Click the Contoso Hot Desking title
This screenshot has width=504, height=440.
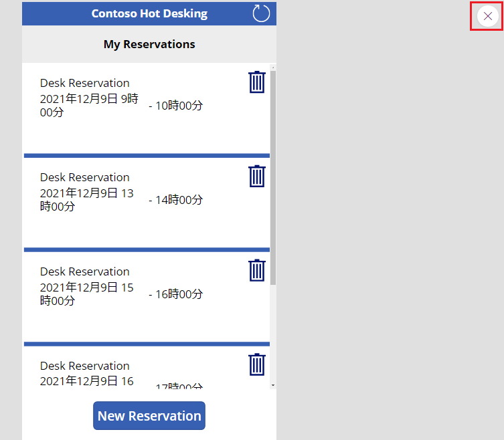(x=149, y=13)
